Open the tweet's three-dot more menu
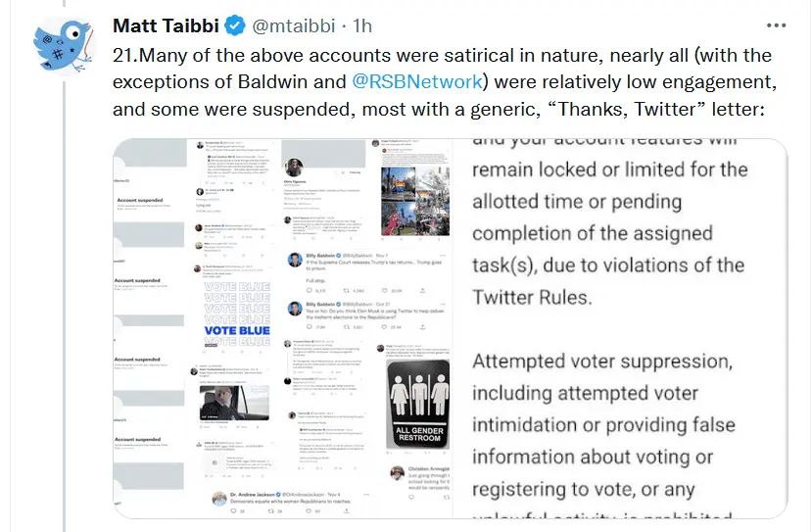 click(x=776, y=25)
